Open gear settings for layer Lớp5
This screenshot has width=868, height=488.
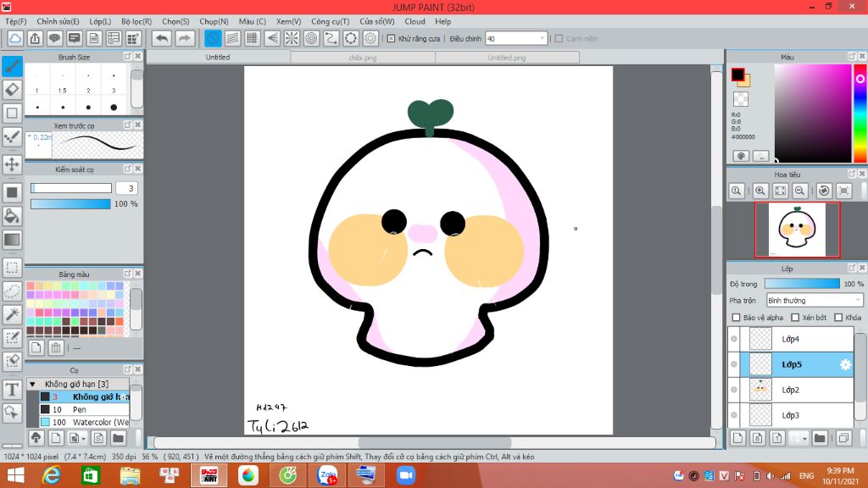pos(844,365)
